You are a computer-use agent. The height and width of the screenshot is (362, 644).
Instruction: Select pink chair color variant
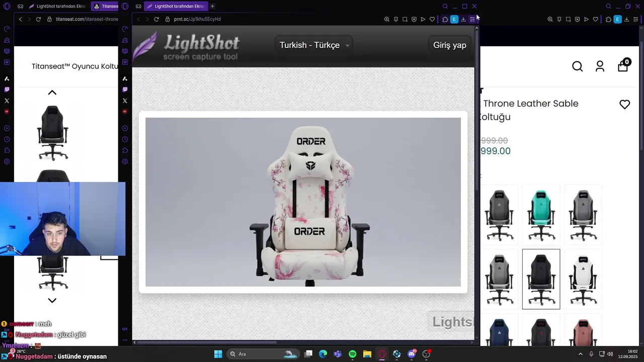[x=583, y=330]
